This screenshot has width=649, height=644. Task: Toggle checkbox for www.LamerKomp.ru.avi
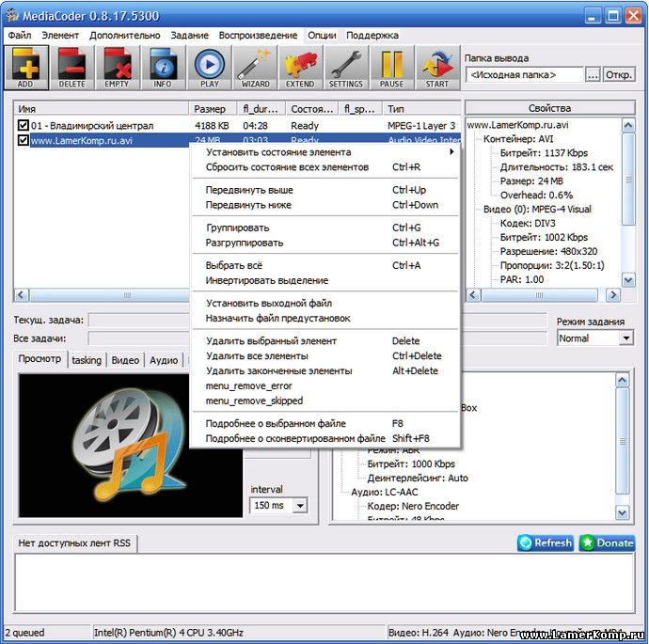(24, 141)
